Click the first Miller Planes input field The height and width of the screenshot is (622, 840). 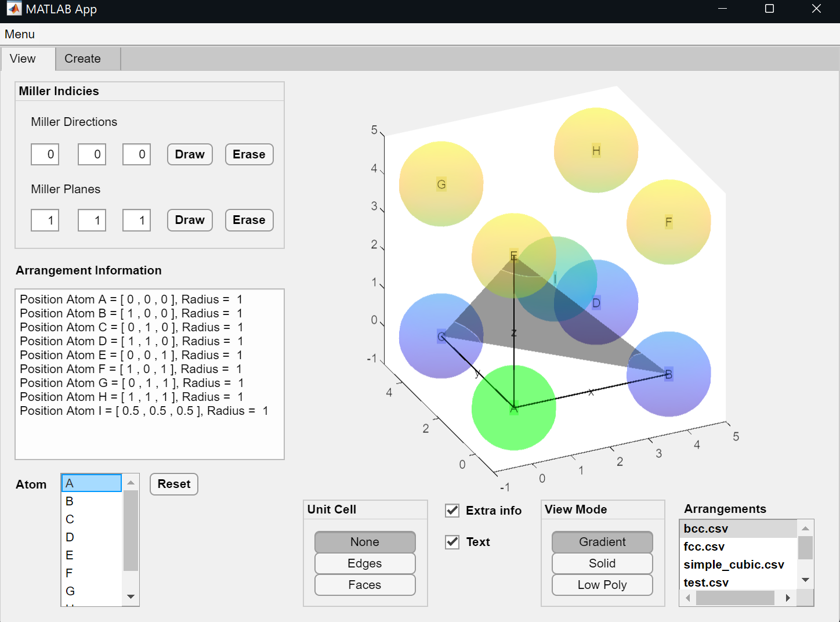click(x=45, y=220)
